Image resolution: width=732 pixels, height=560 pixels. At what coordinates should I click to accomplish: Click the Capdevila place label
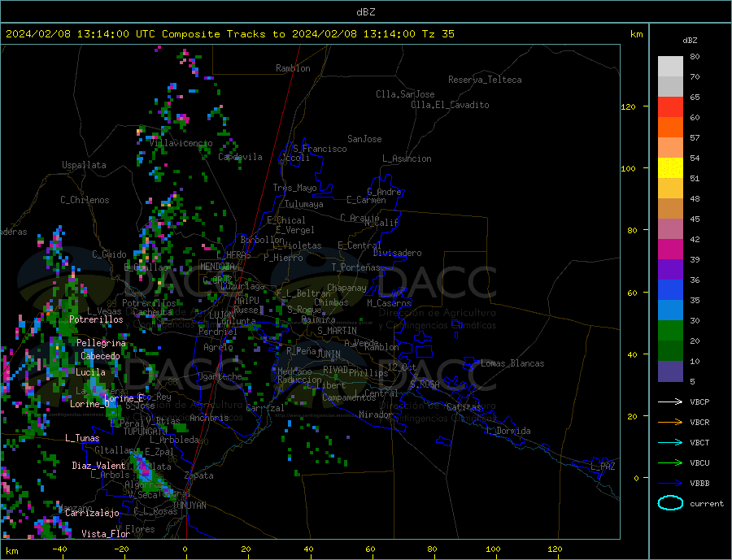pos(240,157)
